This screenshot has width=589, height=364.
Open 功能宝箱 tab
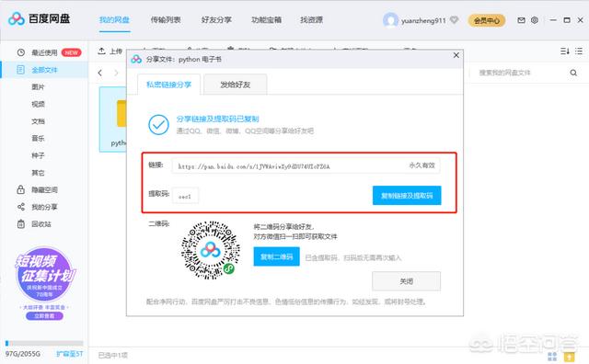point(266,20)
